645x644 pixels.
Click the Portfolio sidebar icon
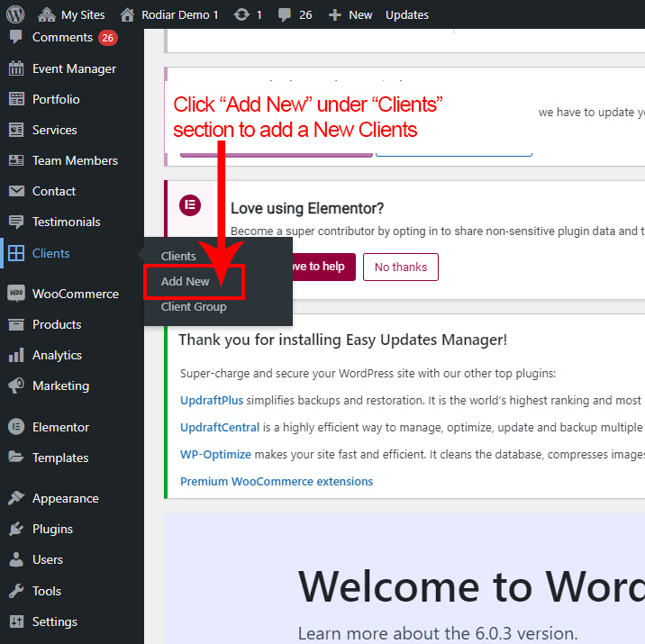click(x=16, y=99)
